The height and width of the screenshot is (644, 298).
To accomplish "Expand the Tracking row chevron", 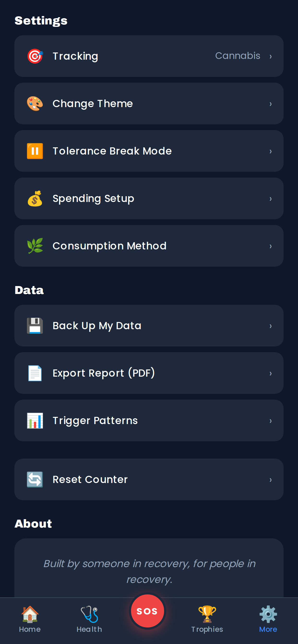I will (x=270, y=57).
